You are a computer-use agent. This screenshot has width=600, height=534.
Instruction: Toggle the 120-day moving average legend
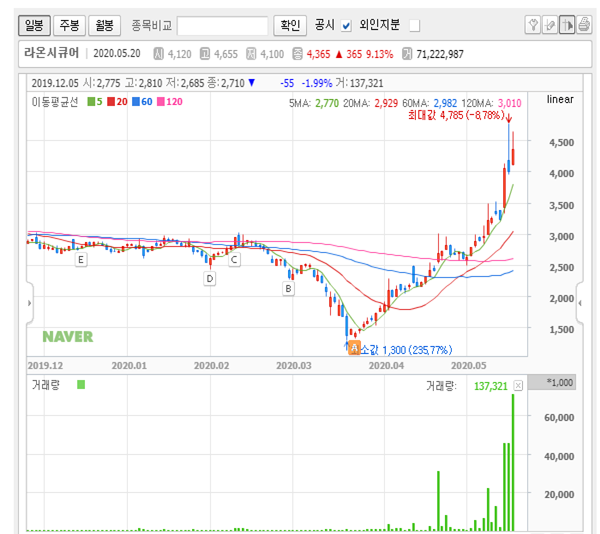(x=170, y=102)
